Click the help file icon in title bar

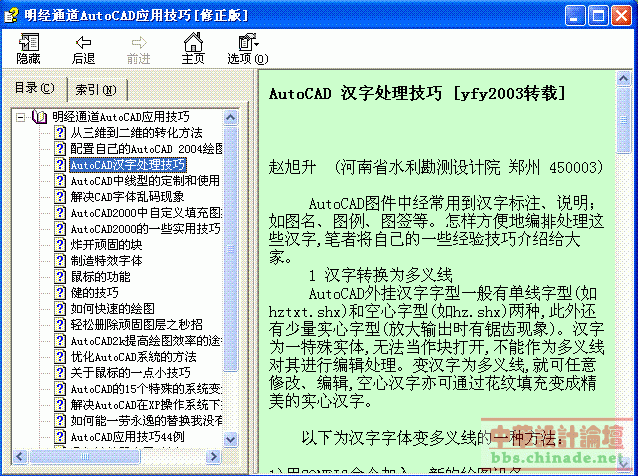11,15
